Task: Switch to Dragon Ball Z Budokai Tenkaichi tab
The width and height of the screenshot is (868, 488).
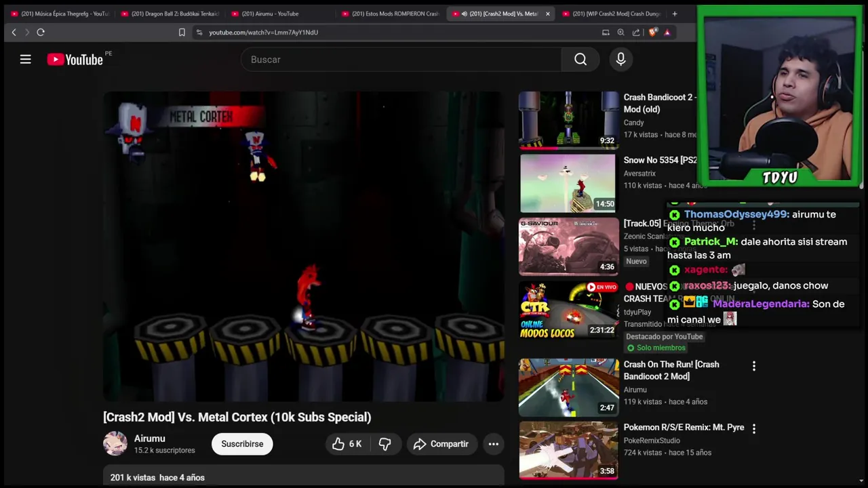Action: point(170,14)
